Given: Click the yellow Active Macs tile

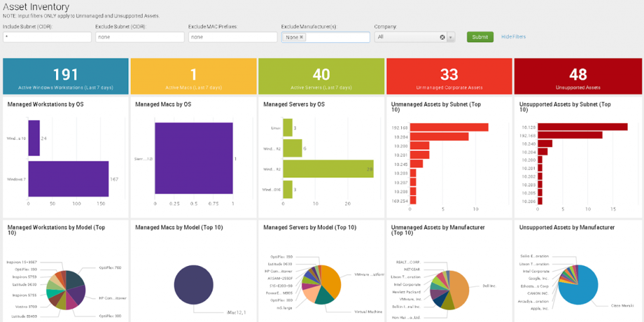Looking at the screenshot, I should 193,76.
